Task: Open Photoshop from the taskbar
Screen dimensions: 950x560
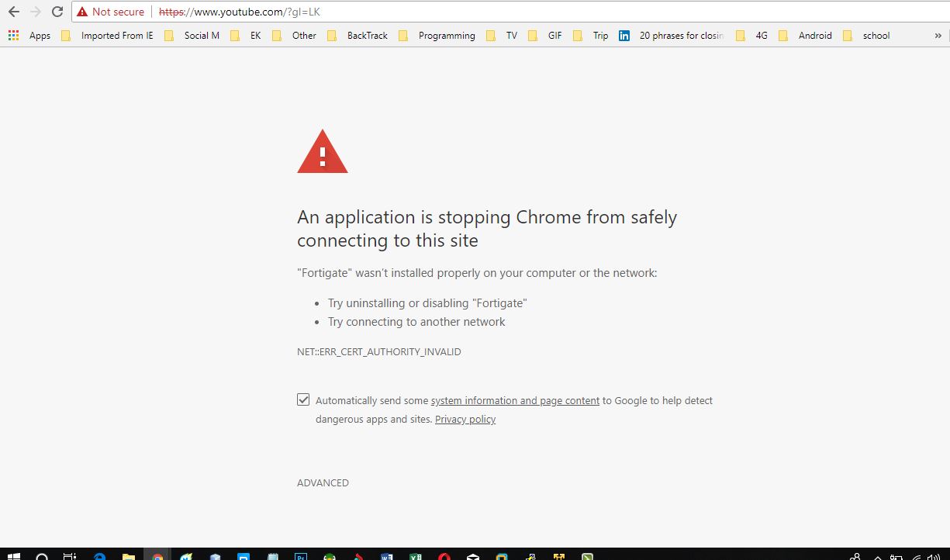Action: pos(301,555)
